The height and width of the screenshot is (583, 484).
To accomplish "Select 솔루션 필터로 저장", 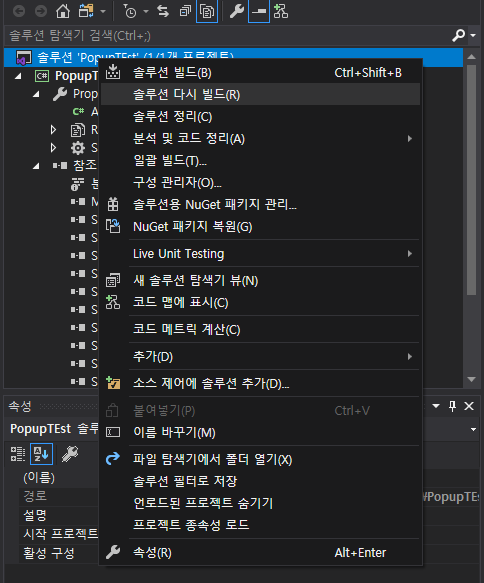I will coord(260,481).
